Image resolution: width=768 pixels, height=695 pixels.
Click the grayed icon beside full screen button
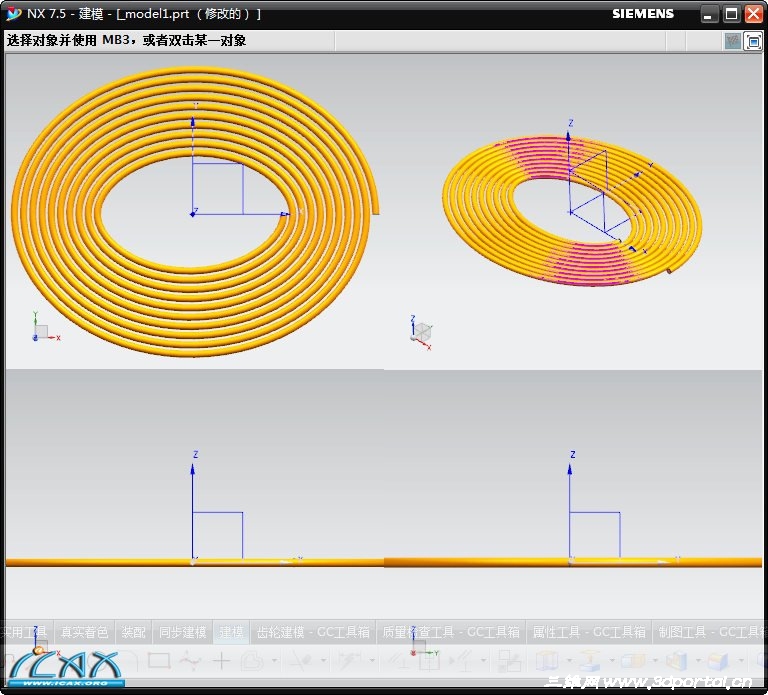tap(732, 41)
